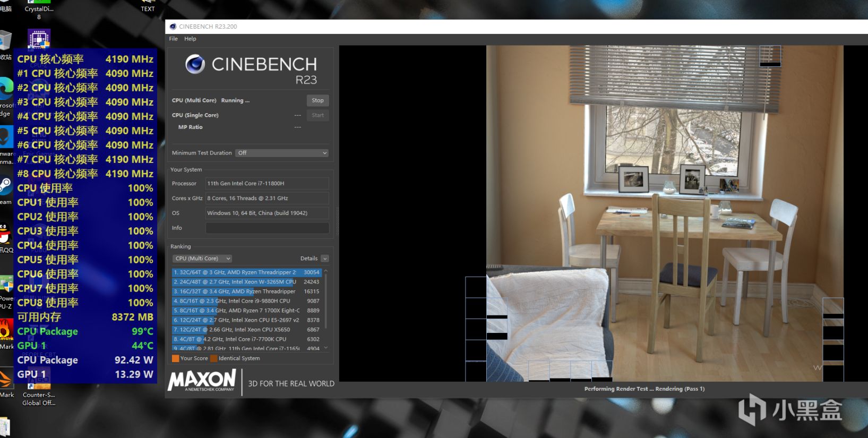Screen dimensions: 868x438
Task: Click the '可用内存 8372 MB' overlay reading
Action: [85, 317]
